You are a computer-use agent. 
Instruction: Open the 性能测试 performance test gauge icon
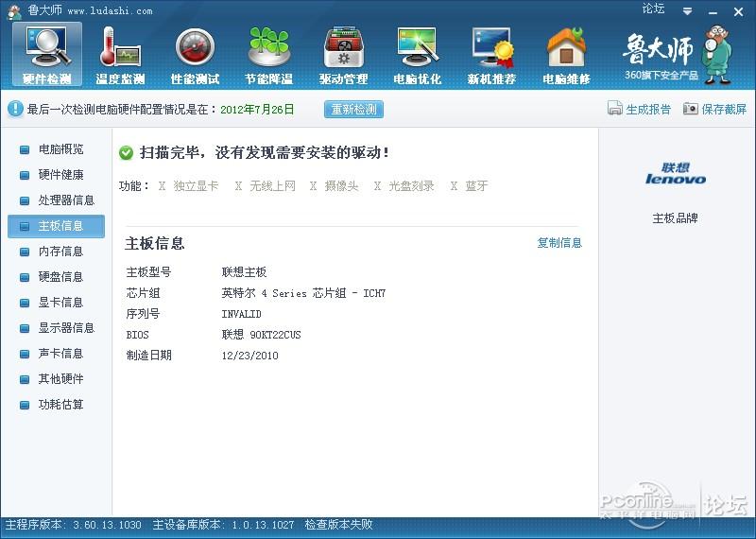click(x=195, y=54)
